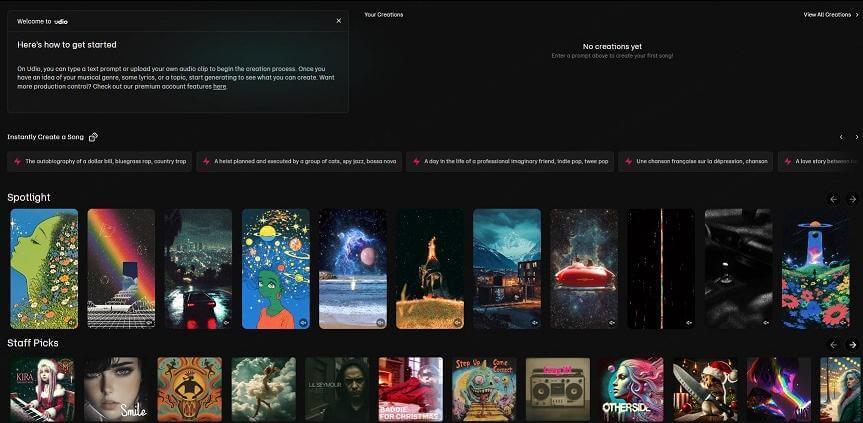Open the boombox Staff Pick cover
863x423 pixels.
pos(558,389)
